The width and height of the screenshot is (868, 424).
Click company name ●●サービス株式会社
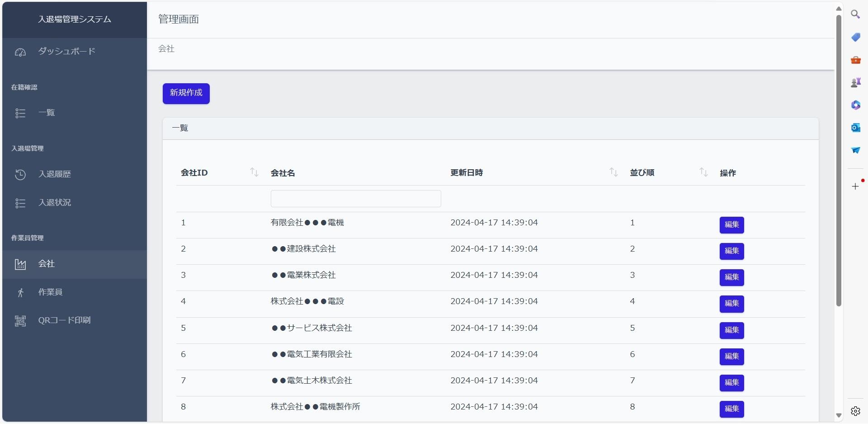tap(311, 328)
